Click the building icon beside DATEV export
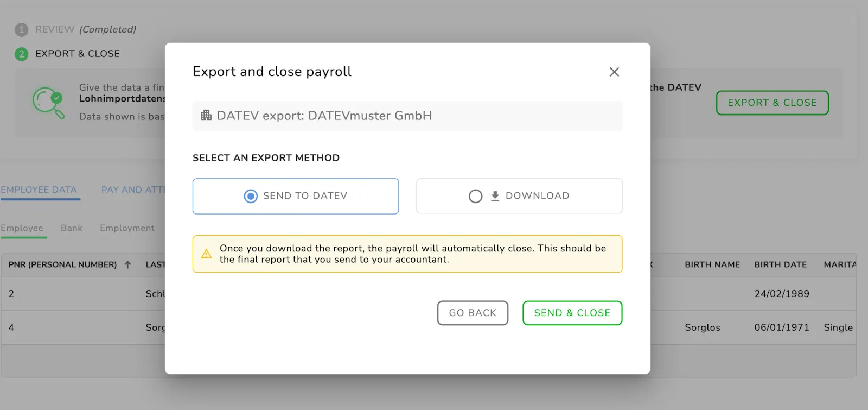Image resolution: width=868 pixels, height=410 pixels. 206,115
